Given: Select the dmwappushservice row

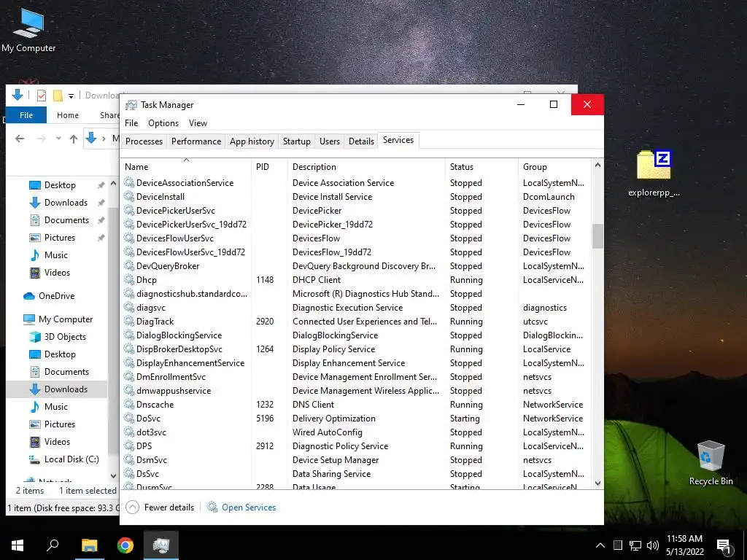Looking at the screenshot, I should click(355, 391).
